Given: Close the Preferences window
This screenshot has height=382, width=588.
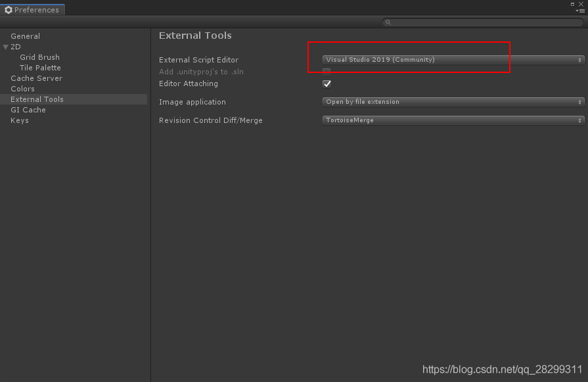Looking at the screenshot, I should [581, 4].
